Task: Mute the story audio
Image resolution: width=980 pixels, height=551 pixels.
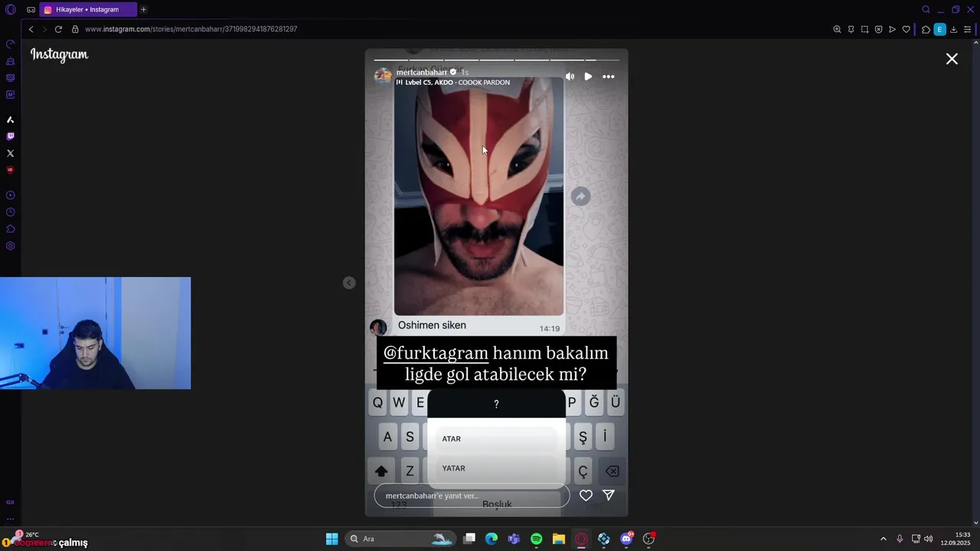Action: tap(570, 77)
